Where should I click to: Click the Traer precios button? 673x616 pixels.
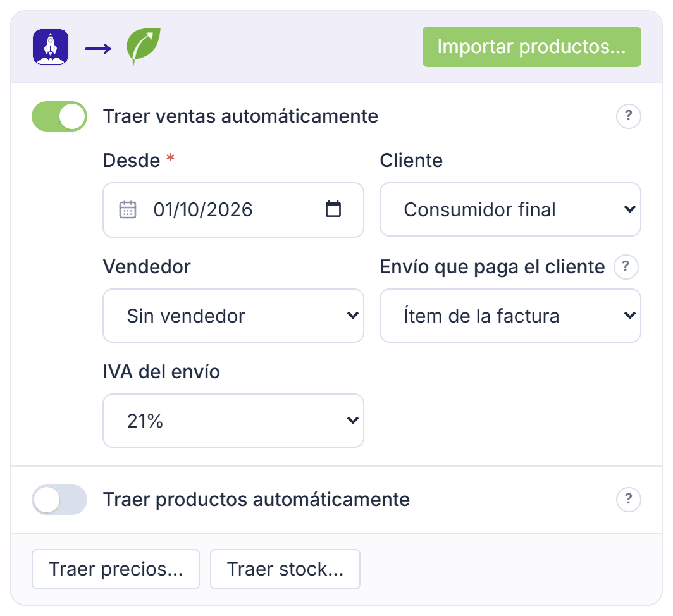tap(116, 569)
